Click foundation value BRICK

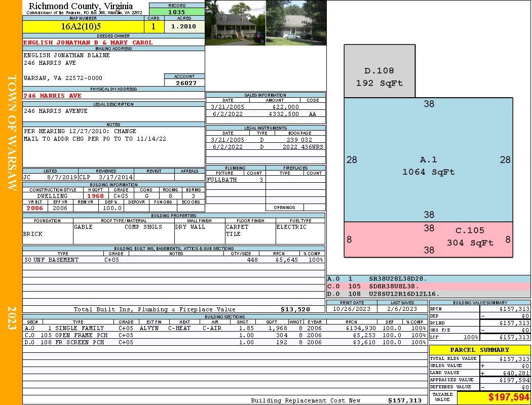point(32,234)
